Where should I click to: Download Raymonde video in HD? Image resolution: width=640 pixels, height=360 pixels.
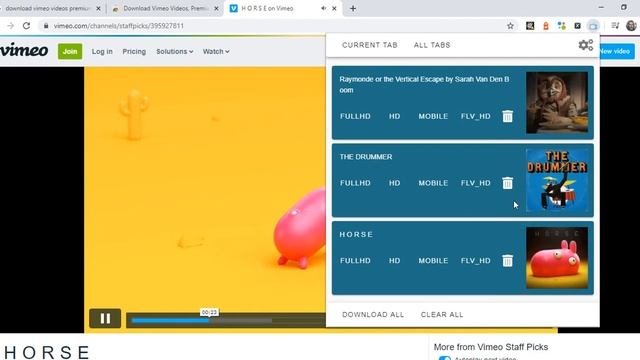[394, 116]
